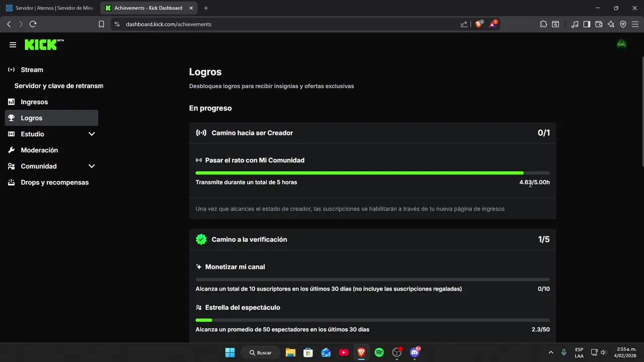Open the browser main menu

[635, 24]
